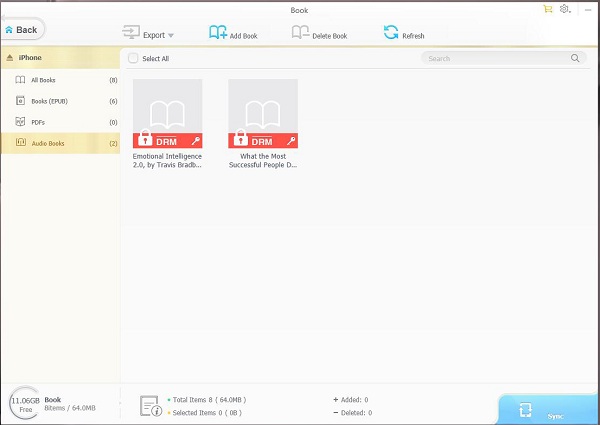
Task: Open settings via the gear icon
Action: 565,9
